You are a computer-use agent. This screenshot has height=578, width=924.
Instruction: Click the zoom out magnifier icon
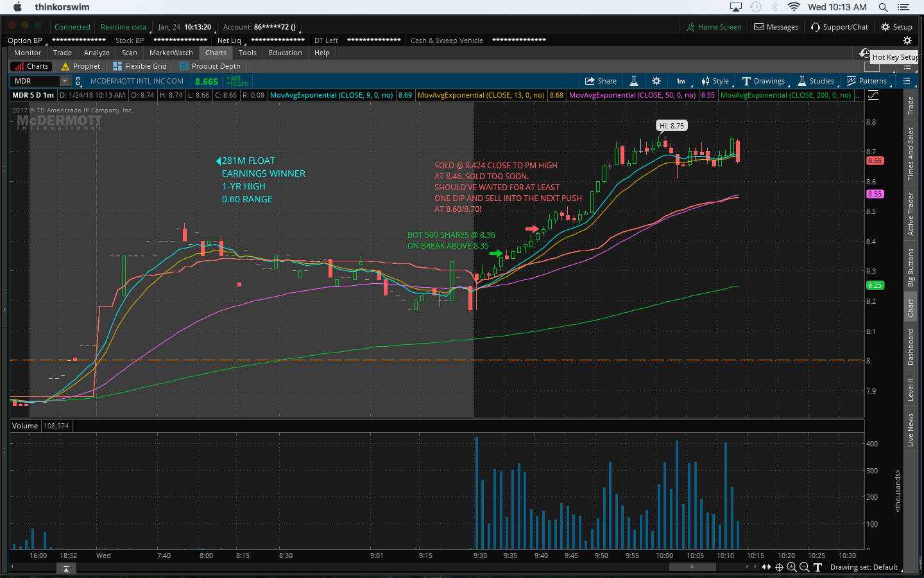point(805,567)
